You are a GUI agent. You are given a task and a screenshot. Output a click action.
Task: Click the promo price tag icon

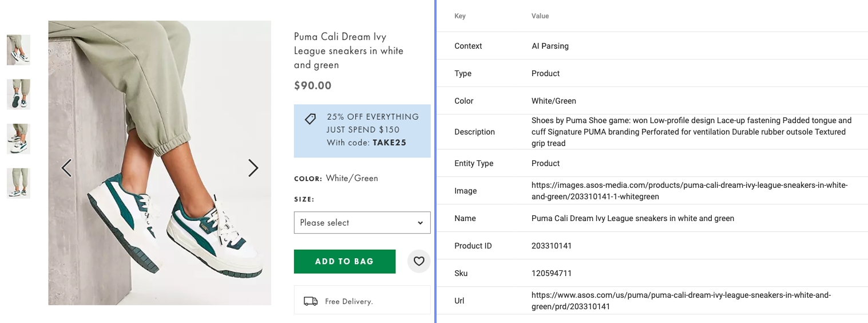[x=310, y=119]
